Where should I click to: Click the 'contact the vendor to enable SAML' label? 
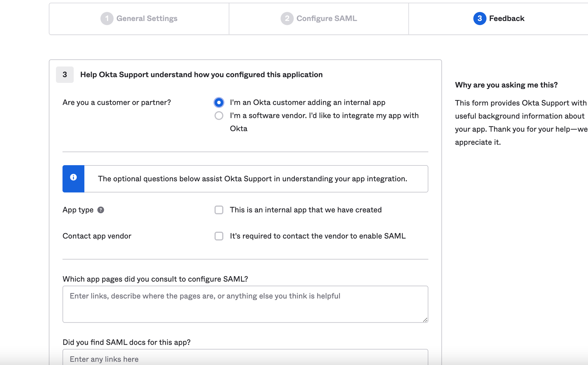click(x=318, y=236)
